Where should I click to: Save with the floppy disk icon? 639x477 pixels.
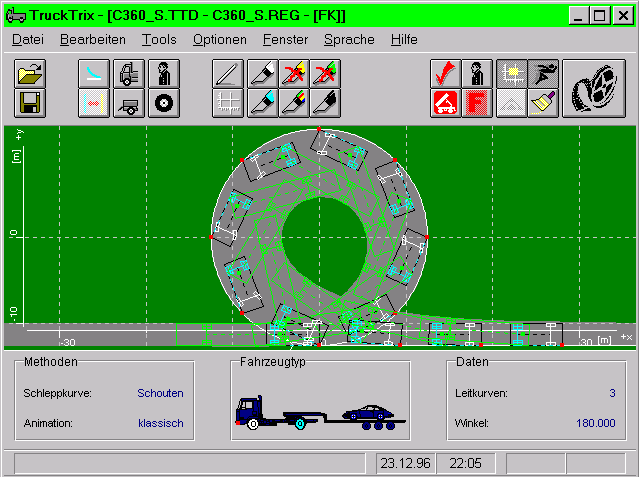coord(30,103)
